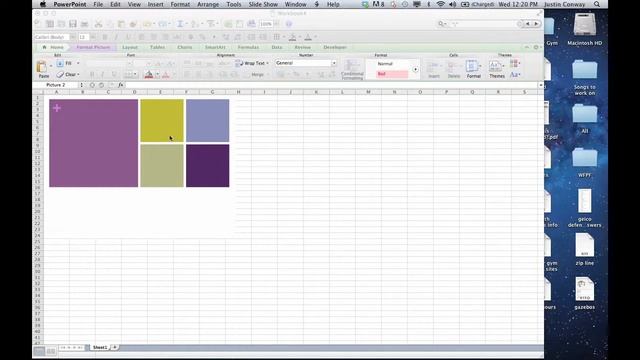Click the Insert cells icon
640x360 pixels.
433,66
